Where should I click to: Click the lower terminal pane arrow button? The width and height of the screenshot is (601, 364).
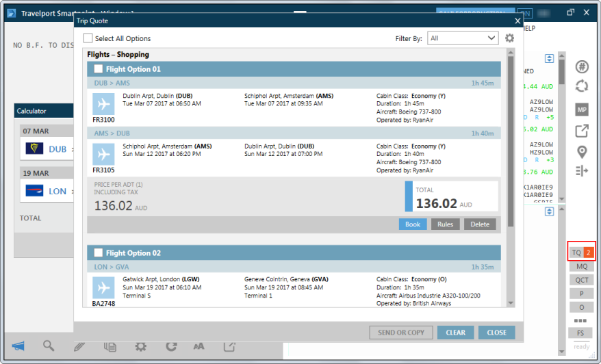(548, 212)
